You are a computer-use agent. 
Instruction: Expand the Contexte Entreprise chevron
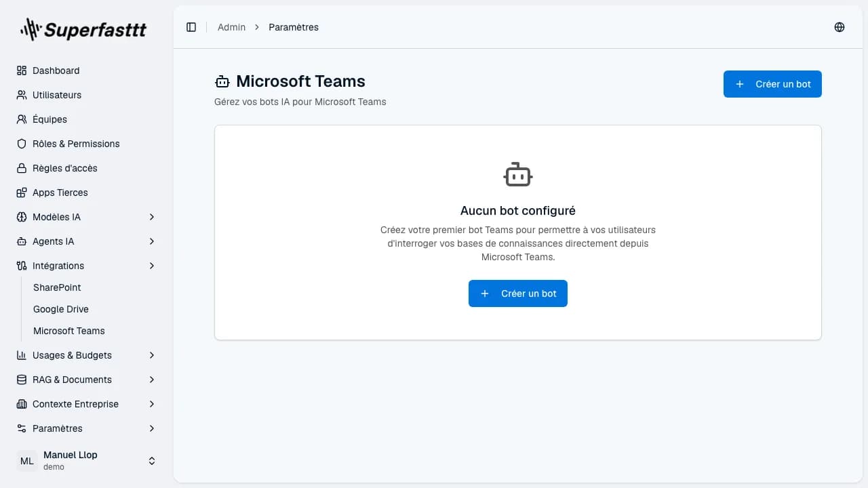[x=152, y=404]
